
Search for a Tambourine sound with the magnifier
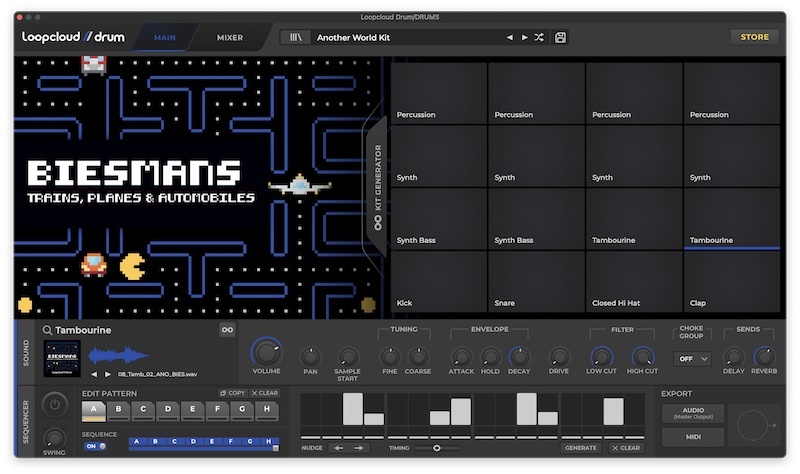[47, 330]
